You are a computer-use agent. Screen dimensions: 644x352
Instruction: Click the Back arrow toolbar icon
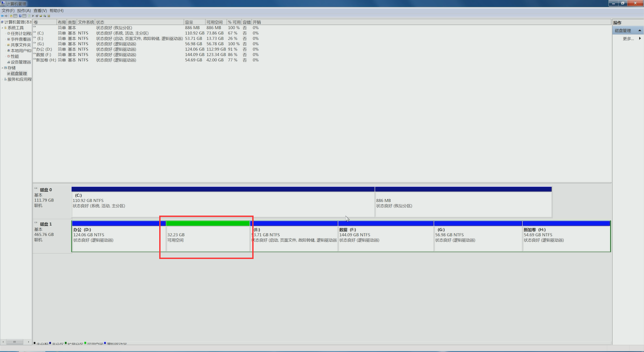click(2, 16)
